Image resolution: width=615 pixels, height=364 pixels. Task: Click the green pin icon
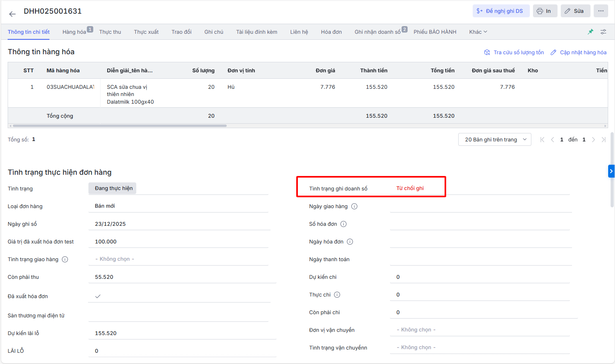(x=590, y=32)
